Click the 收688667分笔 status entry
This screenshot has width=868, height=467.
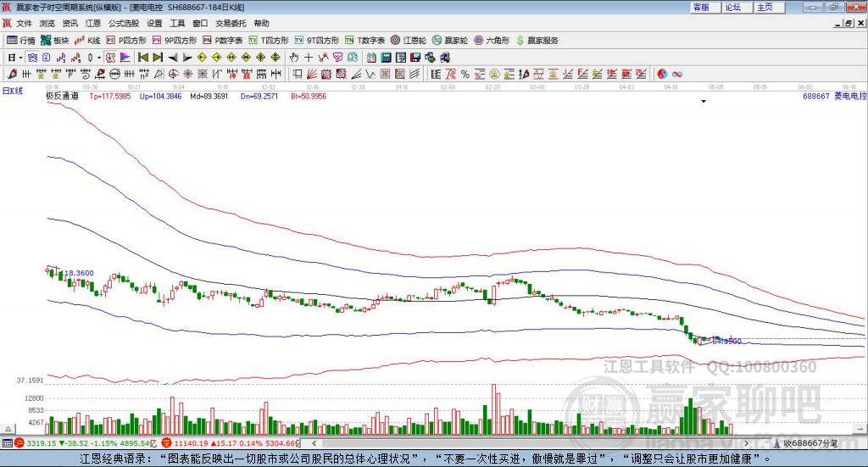click(805, 443)
